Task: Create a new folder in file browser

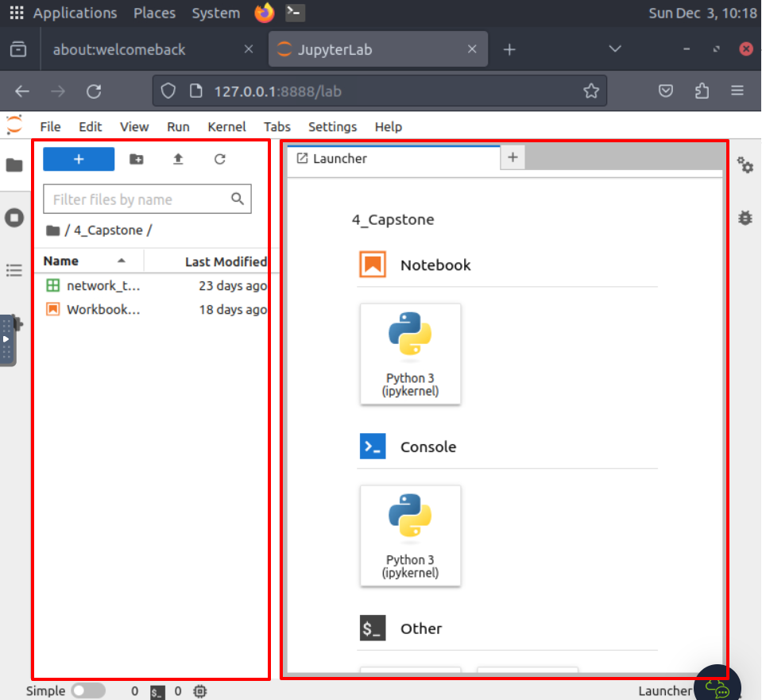Action: click(137, 159)
